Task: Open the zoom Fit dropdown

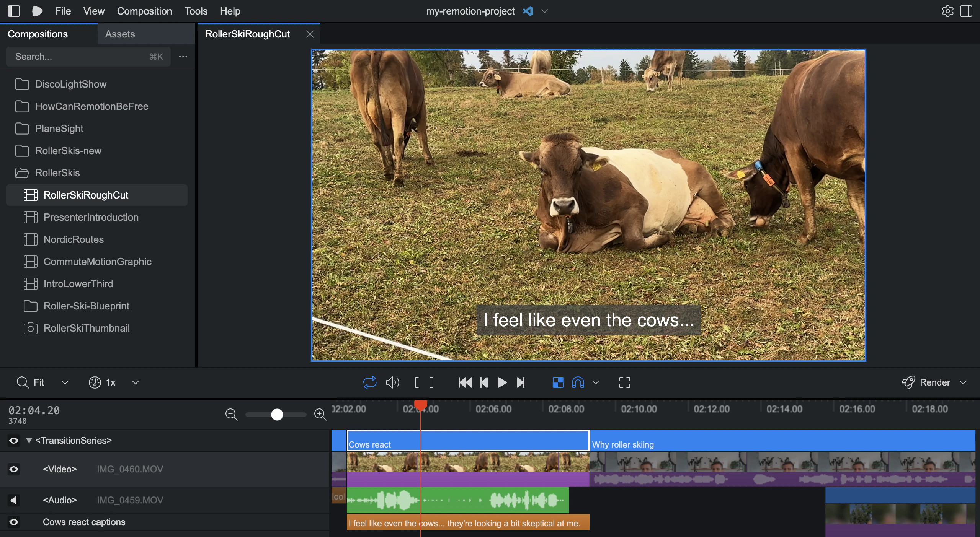Action: [x=65, y=382]
